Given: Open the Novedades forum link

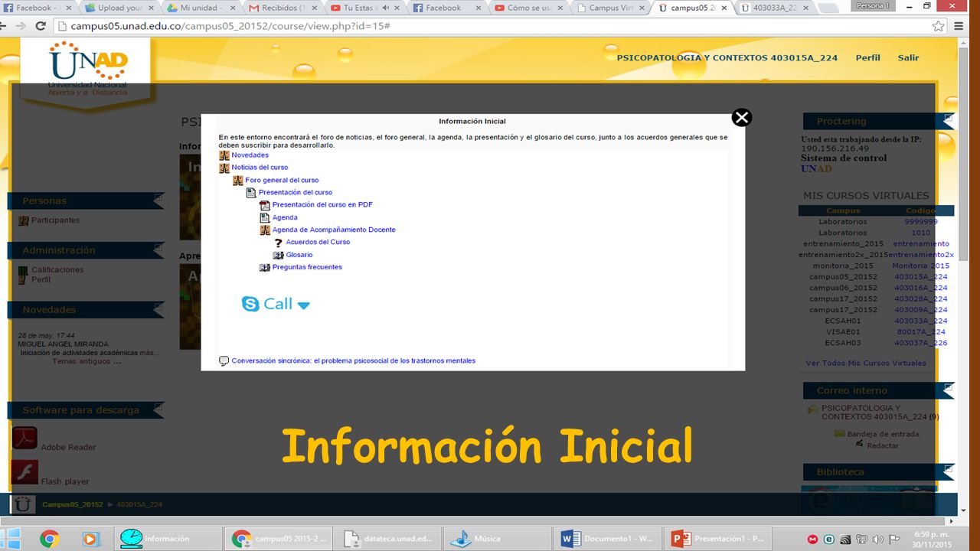Looking at the screenshot, I should [x=250, y=155].
